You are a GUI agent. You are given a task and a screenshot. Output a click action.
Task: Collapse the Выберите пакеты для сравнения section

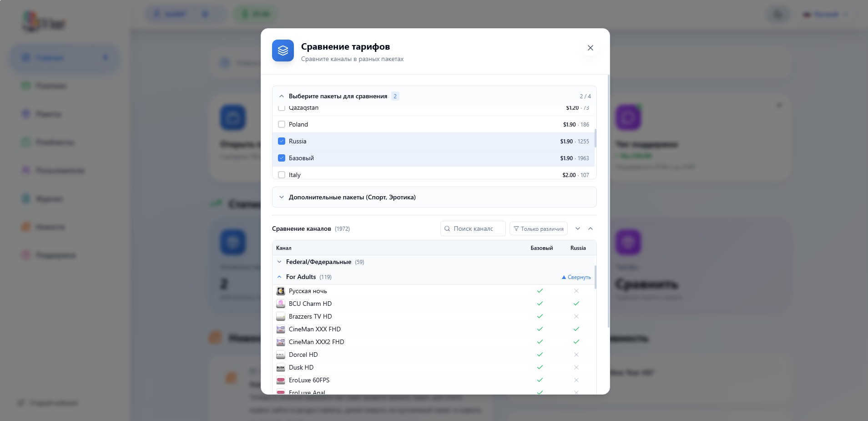point(282,96)
